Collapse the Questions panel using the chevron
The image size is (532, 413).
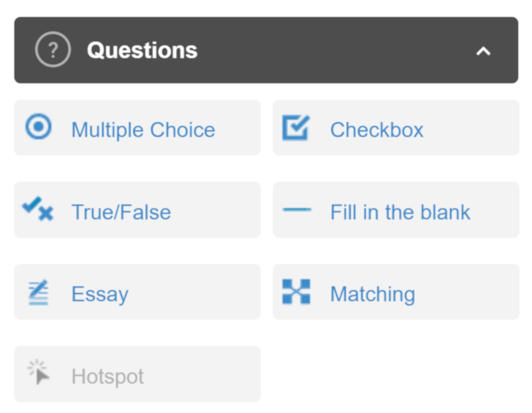[484, 51]
